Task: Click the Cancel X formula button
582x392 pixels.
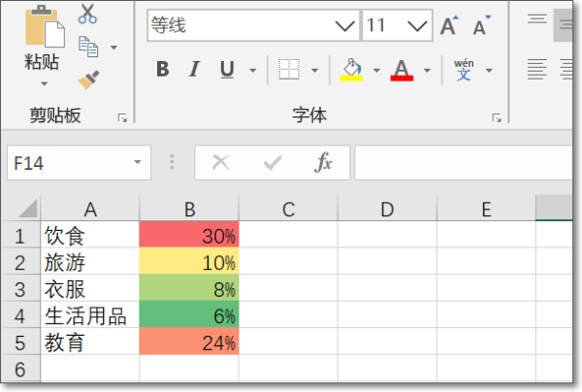Action: [x=220, y=163]
